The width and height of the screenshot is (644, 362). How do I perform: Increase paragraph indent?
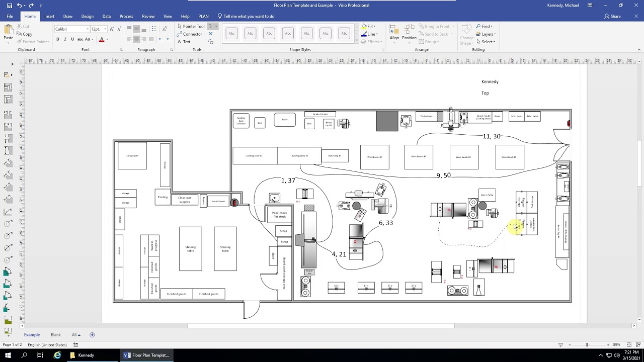pos(169,39)
